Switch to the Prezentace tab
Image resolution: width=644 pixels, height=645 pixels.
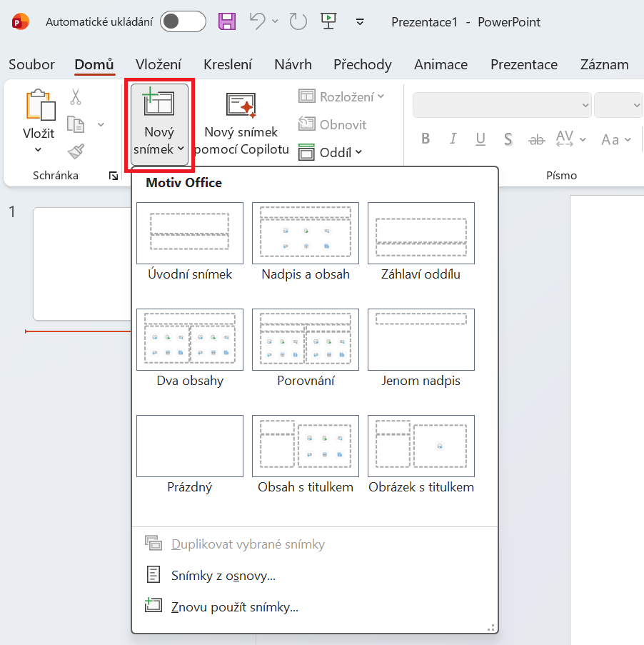[524, 64]
